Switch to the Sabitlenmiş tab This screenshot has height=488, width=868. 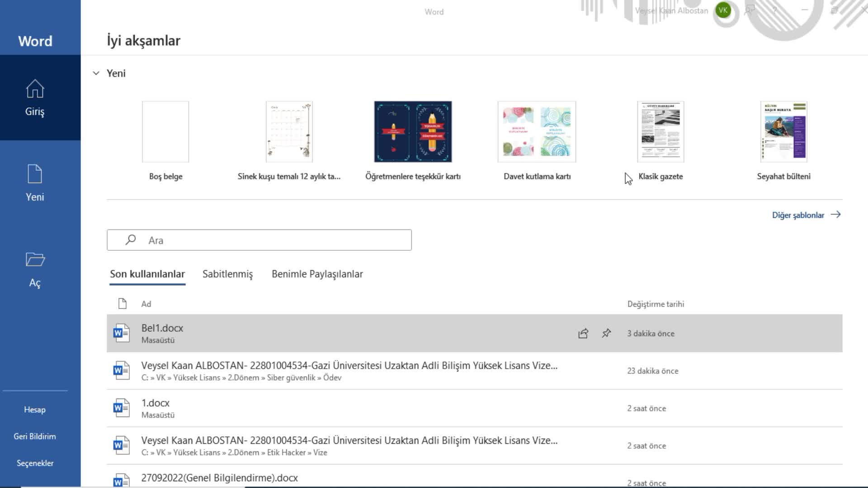coord(227,274)
